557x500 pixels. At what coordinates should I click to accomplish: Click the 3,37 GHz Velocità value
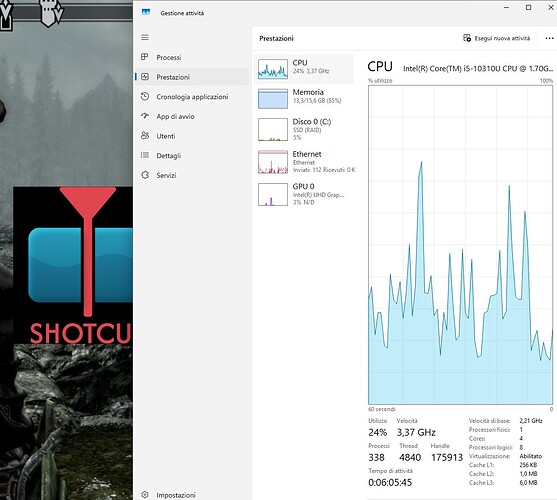(416, 432)
